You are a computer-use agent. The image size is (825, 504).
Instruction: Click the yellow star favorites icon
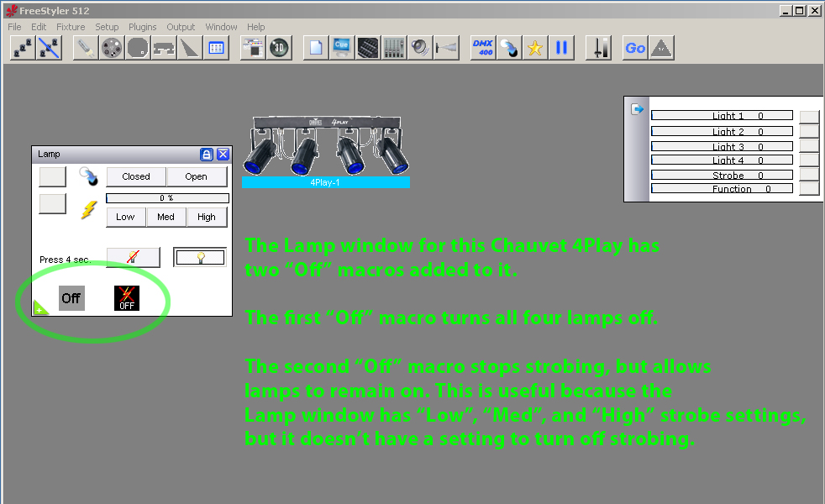[535, 48]
